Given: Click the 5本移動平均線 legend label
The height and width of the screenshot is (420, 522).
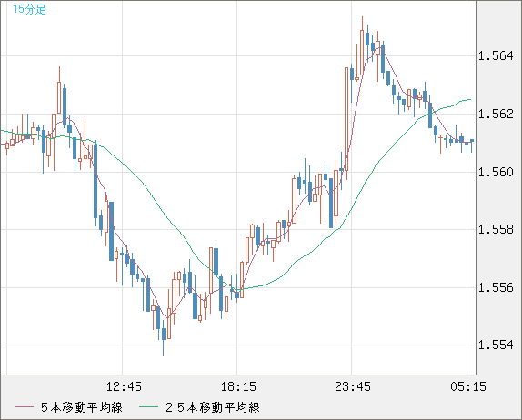Looking at the screenshot, I should [82, 407].
